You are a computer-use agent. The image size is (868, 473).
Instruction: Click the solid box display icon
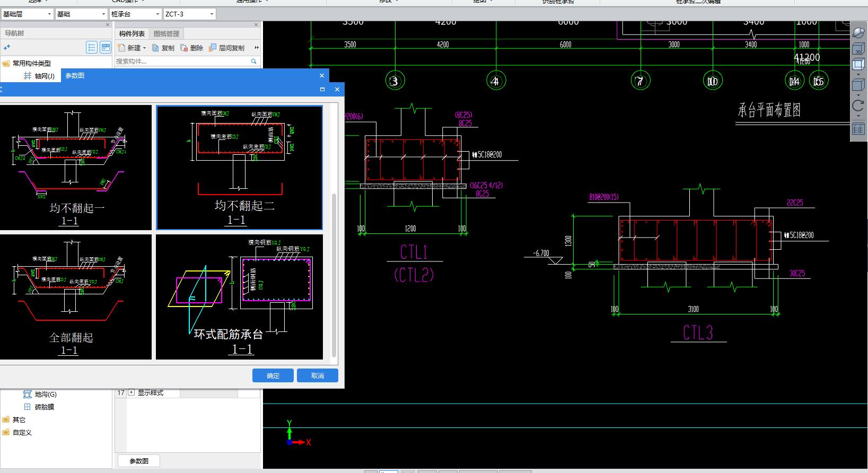(858, 85)
